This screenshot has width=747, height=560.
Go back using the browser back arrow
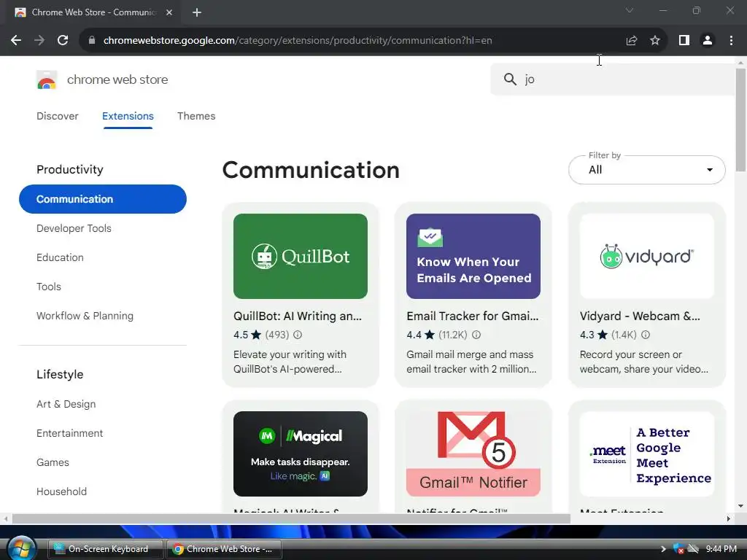(16, 41)
